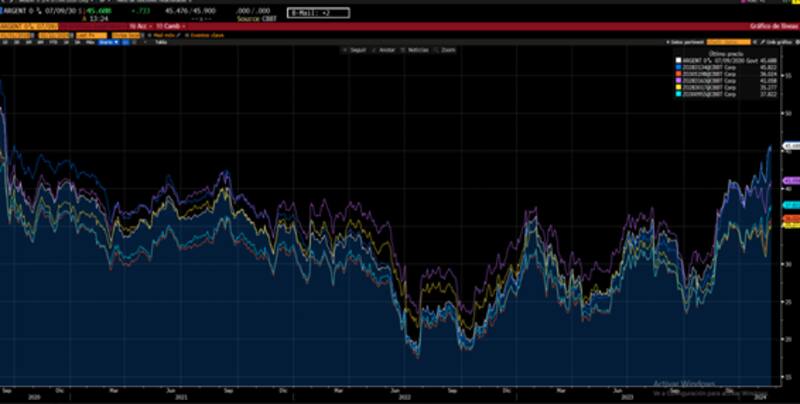Click the blue series legend swatch
Screen dimensions: 800x404
(x=678, y=67)
